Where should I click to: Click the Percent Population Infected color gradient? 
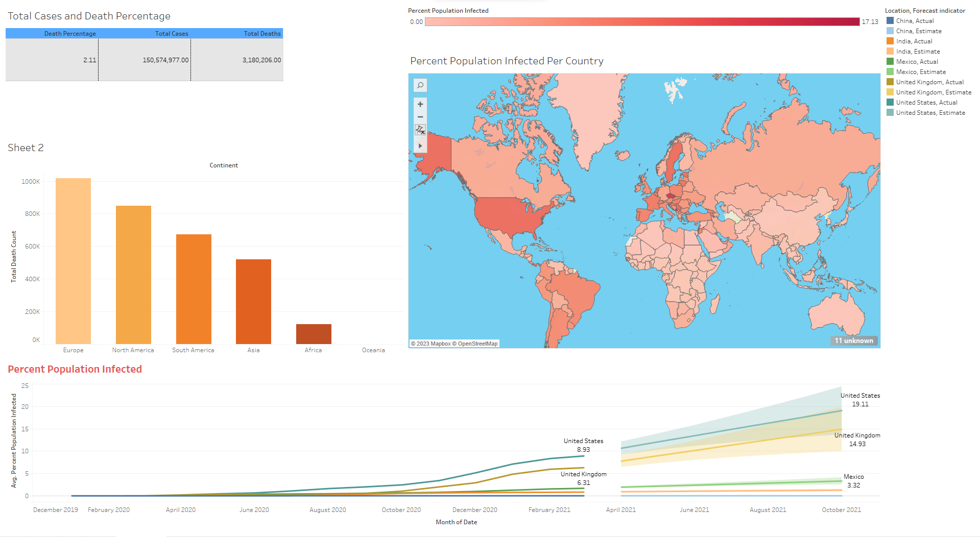pos(642,21)
